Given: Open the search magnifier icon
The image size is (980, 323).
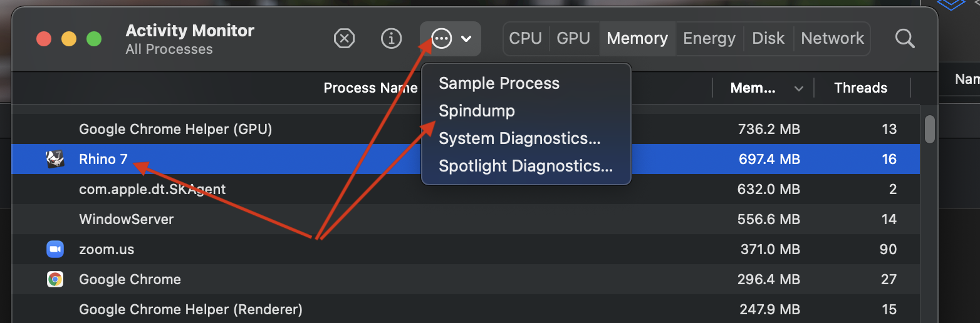Looking at the screenshot, I should point(905,39).
